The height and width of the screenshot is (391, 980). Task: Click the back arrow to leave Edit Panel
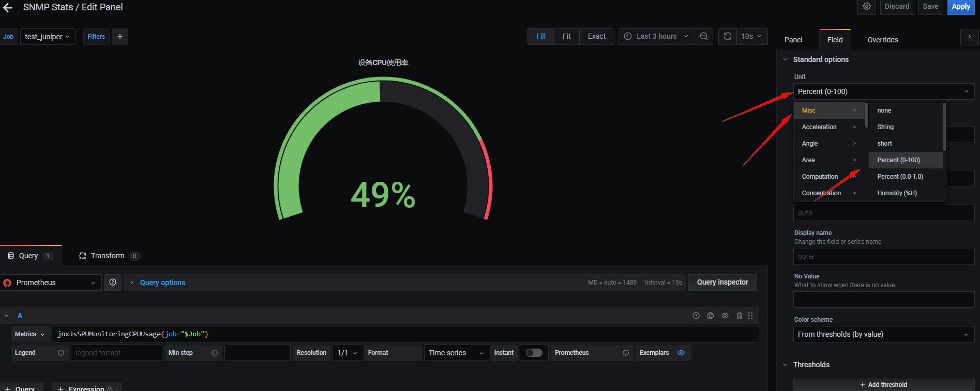tap(8, 8)
